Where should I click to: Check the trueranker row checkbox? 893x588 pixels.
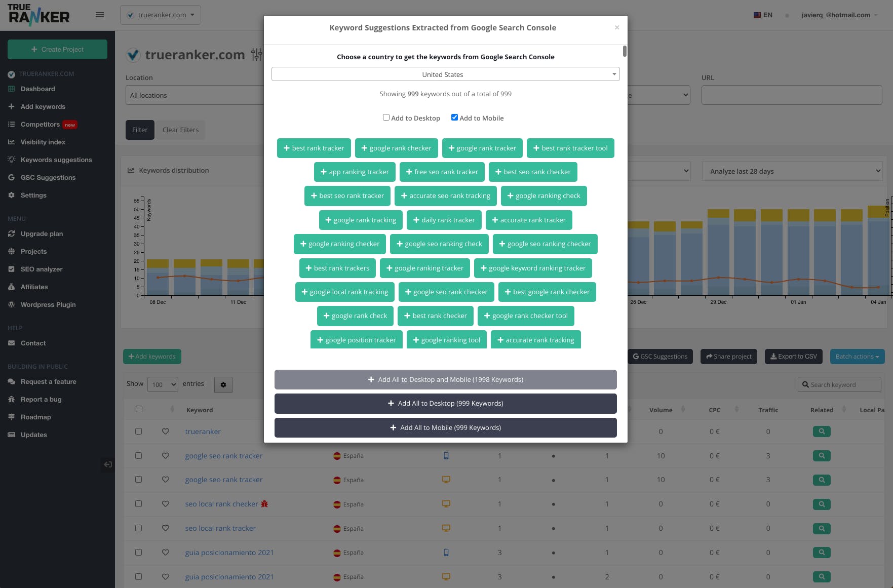click(138, 432)
